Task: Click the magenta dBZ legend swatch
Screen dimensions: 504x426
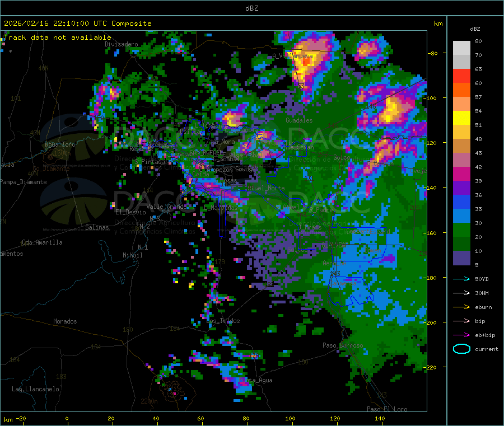Action: (x=461, y=174)
